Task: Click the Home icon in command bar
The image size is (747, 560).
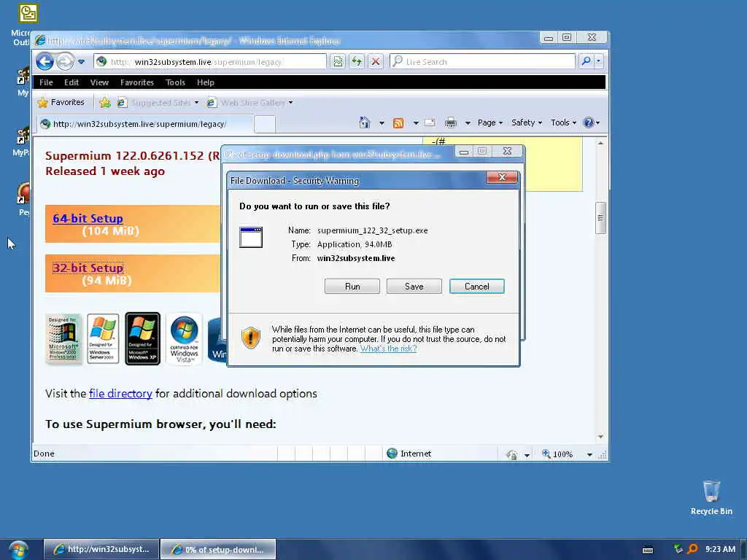Action: click(365, 122)
